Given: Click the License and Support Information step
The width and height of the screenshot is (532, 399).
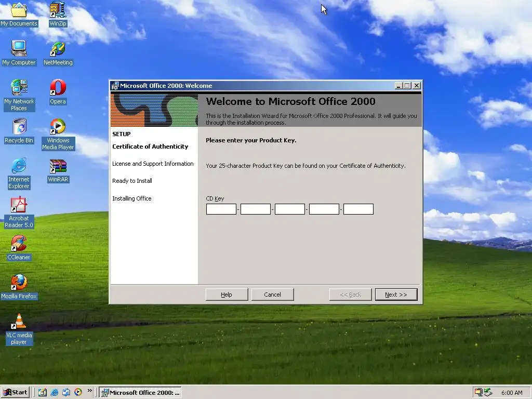Looking at the screenshot, I should tap(153, 164).
